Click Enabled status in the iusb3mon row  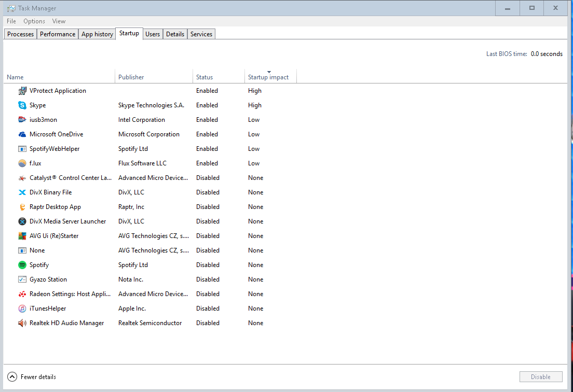coord(207,120)
